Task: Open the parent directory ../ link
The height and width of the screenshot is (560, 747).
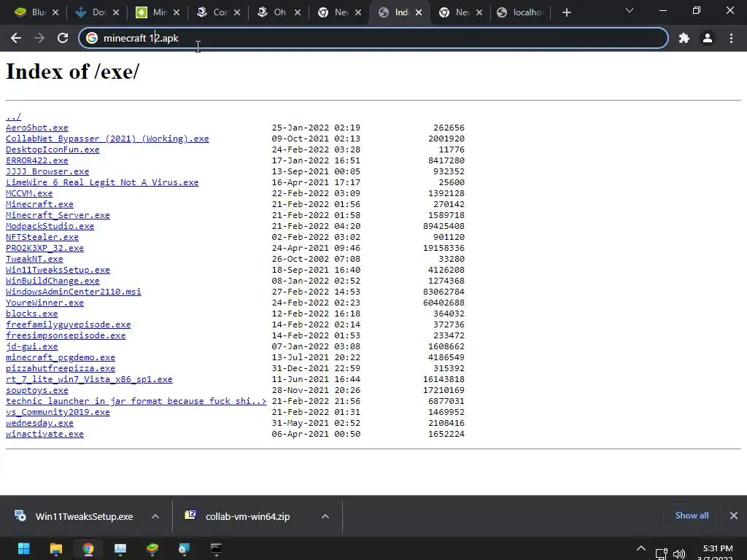Action: click(13, 117)
